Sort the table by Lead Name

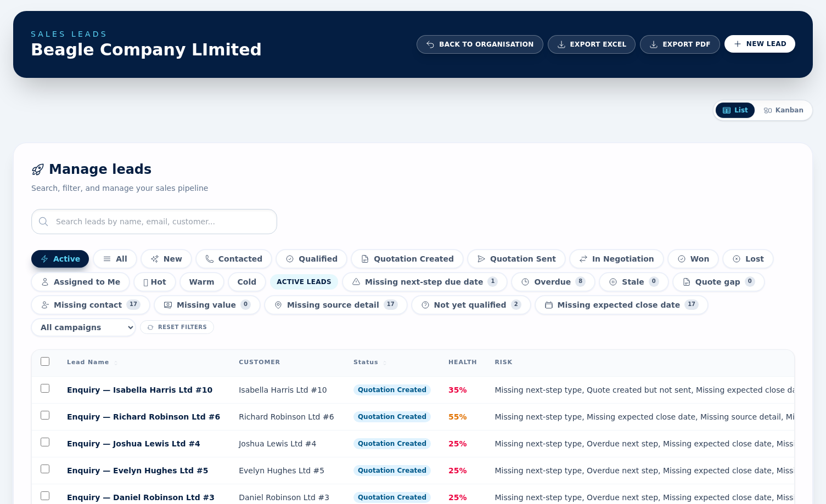(x=92, y=362)
